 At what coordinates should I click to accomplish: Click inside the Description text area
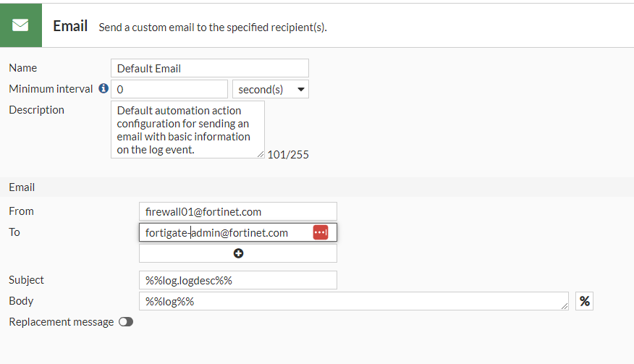pos(187,130)
